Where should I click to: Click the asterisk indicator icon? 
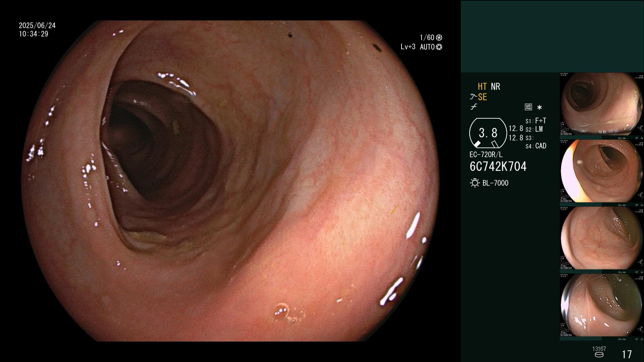pos(539,108)
